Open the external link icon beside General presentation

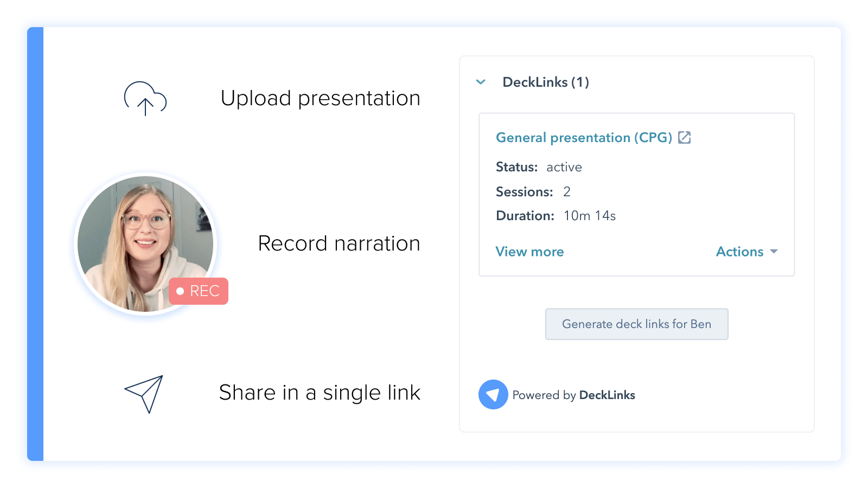click(x=685, y=138)
